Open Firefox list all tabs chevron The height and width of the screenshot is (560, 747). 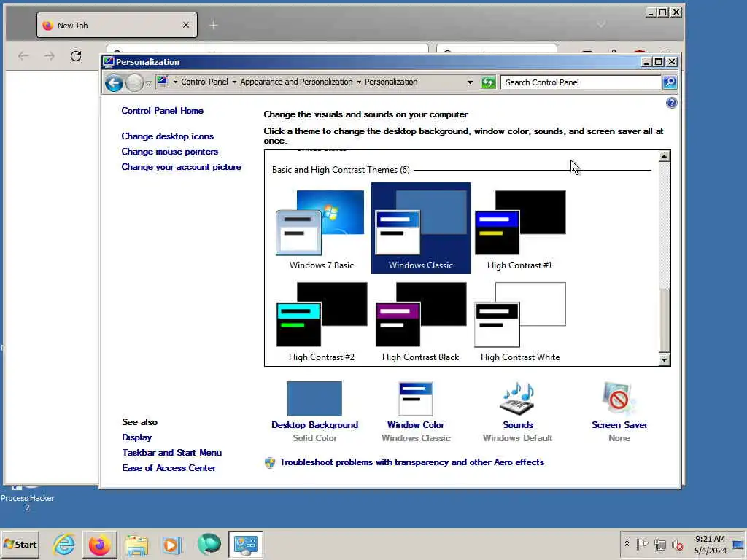coord(601,24)
